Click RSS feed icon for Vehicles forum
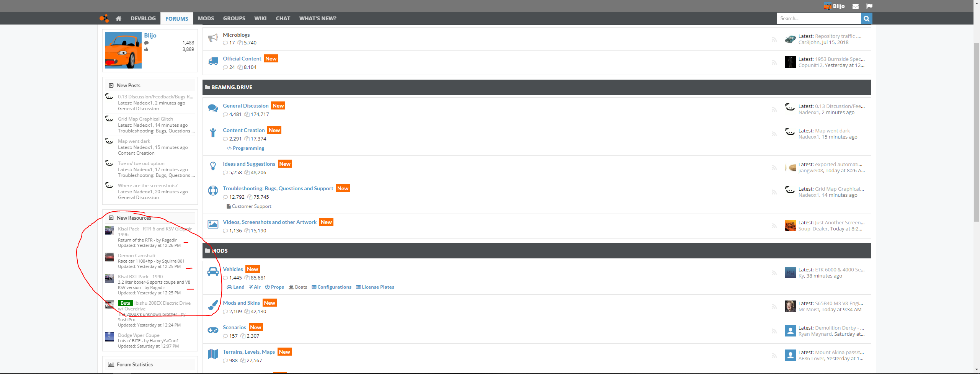The height and width of the screenshot is (374, 980). [774, 273]
